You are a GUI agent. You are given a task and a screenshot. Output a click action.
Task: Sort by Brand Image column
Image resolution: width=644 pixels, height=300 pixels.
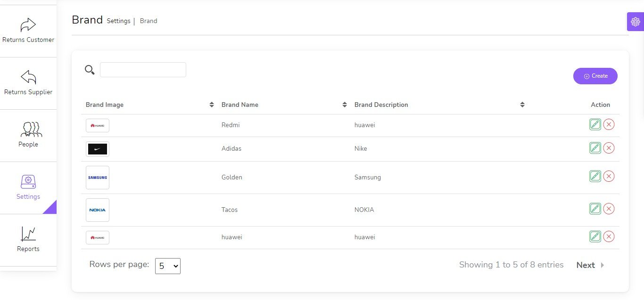click(212, 105)
